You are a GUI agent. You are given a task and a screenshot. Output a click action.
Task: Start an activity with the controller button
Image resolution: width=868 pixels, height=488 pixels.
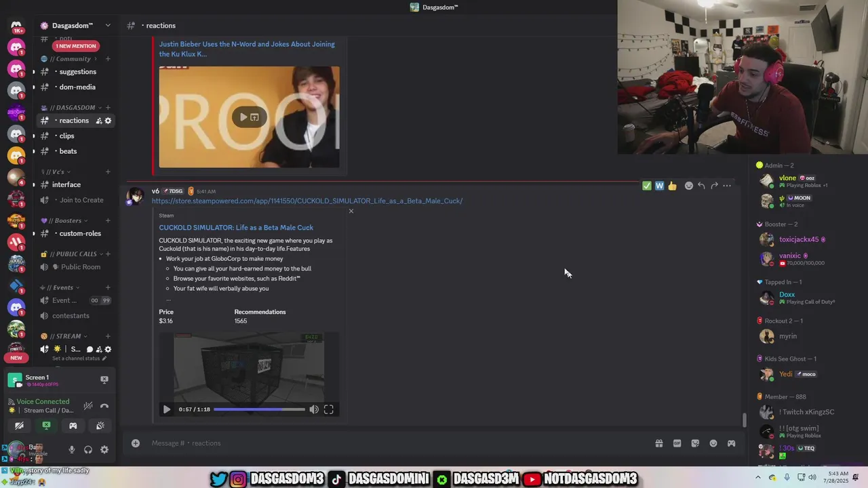tap(73, 426)
